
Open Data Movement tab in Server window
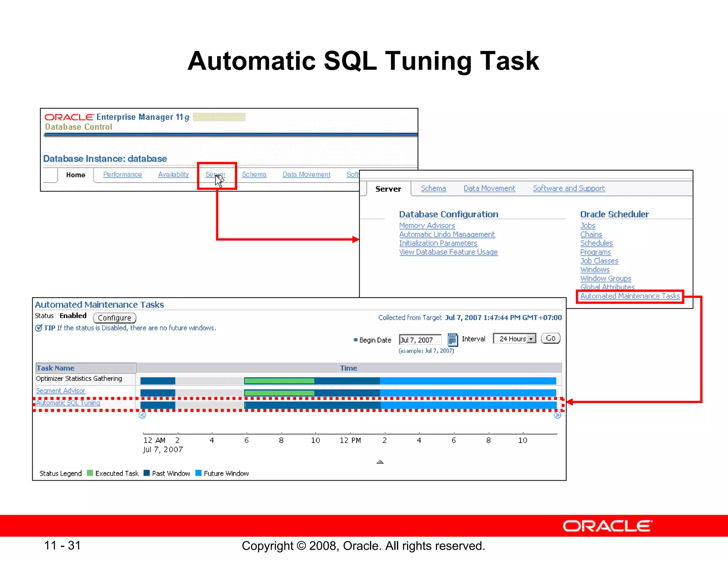pyautogui.click(x=489, y=188)
